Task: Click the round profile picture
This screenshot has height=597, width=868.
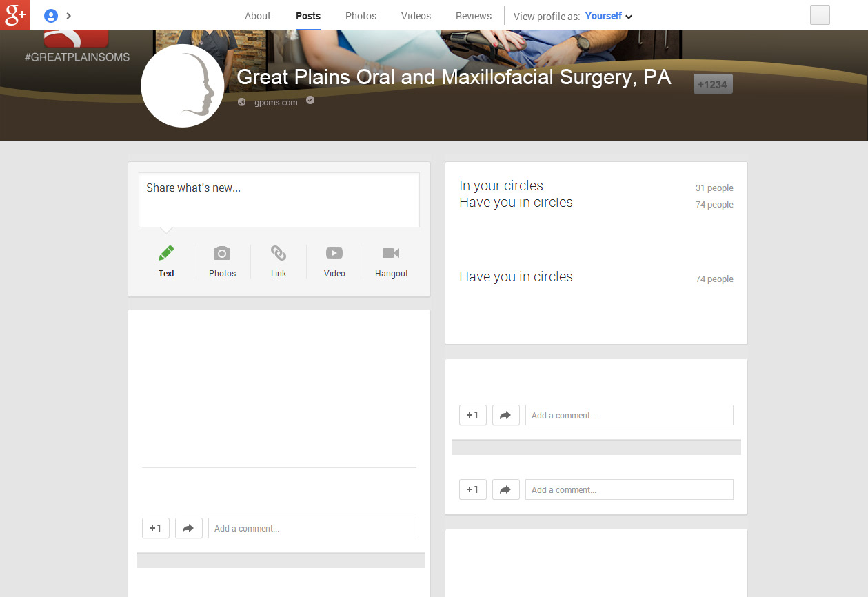Action: (x=183, y=86)
